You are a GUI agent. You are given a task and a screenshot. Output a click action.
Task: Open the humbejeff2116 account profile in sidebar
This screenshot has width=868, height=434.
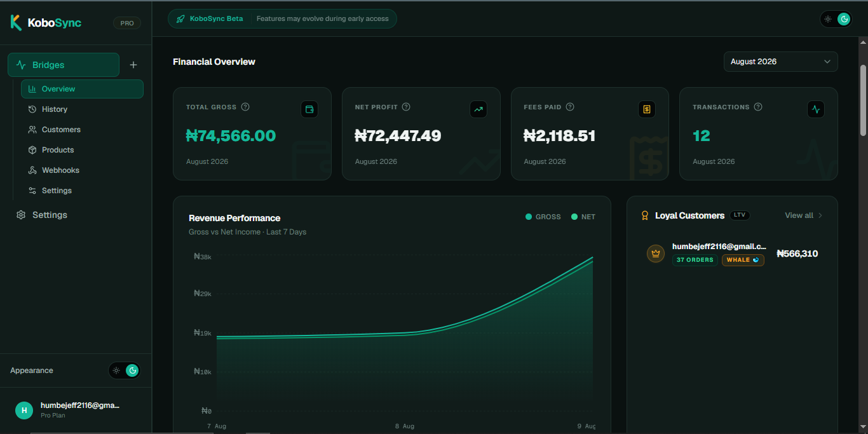click(76, 410)
